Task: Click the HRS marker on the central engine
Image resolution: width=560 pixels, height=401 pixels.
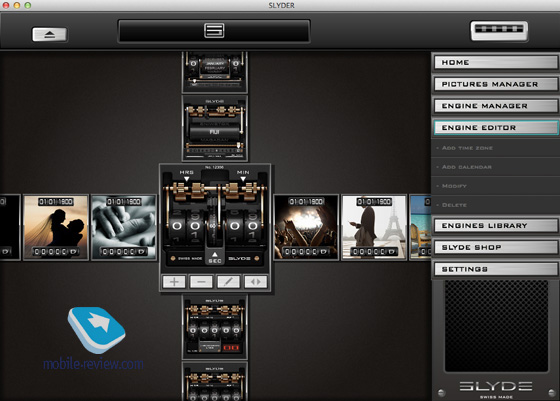Action: (x=186, y=175)
